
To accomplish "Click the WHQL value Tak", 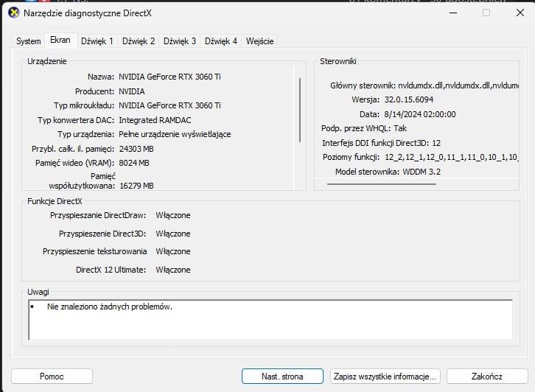I will (x=400, y=129).
